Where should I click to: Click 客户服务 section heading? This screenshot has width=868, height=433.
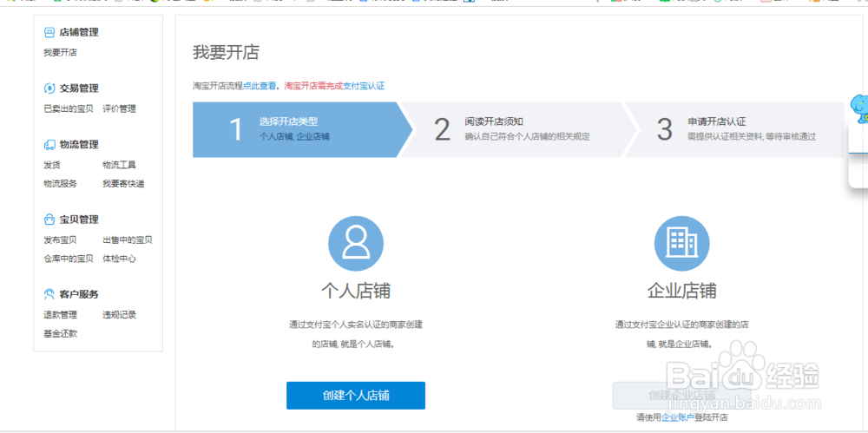point(79,294)
